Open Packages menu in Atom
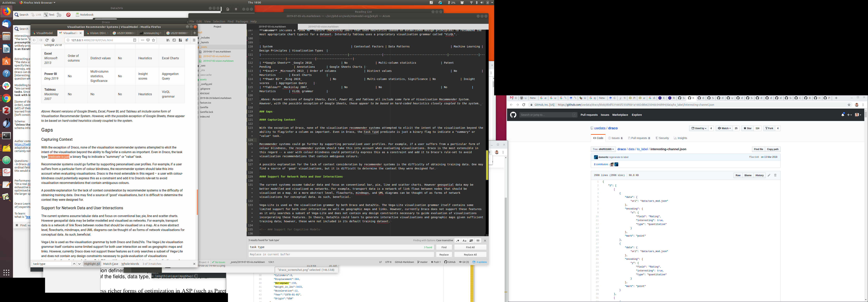868x302 pixels. click(242, 21)
